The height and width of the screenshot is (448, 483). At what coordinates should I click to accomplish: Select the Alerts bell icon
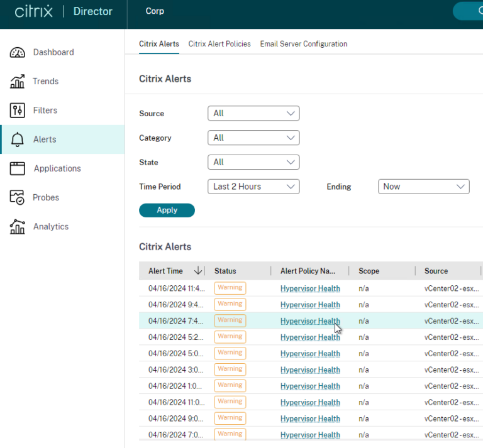tap(18, 139)
